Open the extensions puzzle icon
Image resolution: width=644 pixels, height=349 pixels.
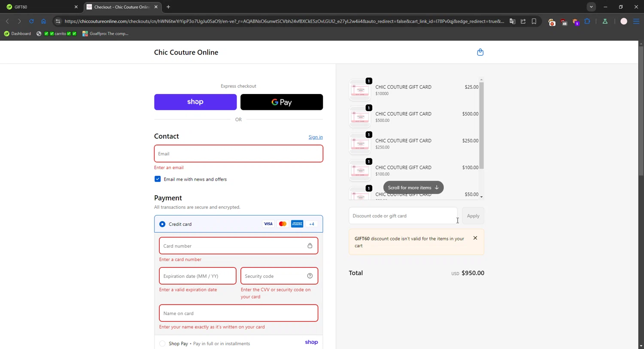(x=587, y=21)
